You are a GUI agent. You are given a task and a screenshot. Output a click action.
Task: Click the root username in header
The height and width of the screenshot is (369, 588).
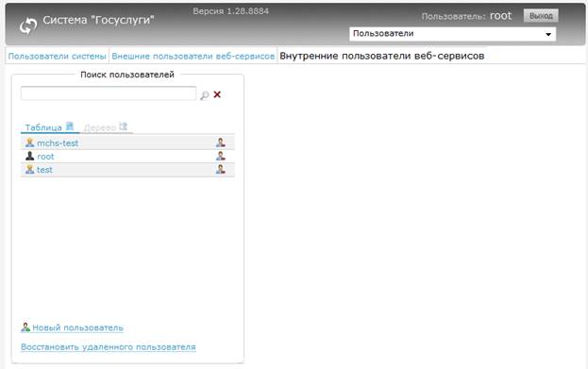point(500,16)
